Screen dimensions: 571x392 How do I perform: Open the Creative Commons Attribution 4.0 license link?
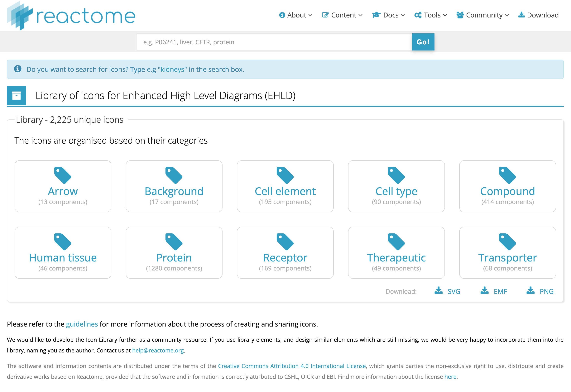coord(292,366)
